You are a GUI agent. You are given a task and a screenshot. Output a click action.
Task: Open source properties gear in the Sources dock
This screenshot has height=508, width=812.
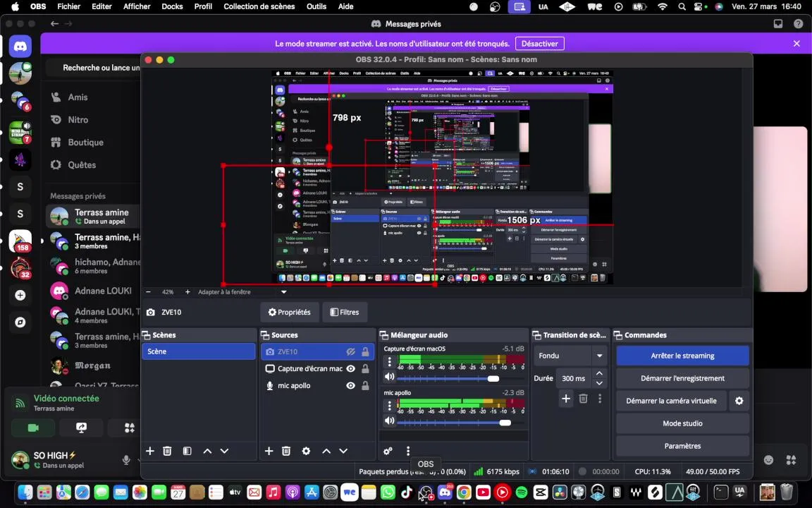(x=306, y=451)
